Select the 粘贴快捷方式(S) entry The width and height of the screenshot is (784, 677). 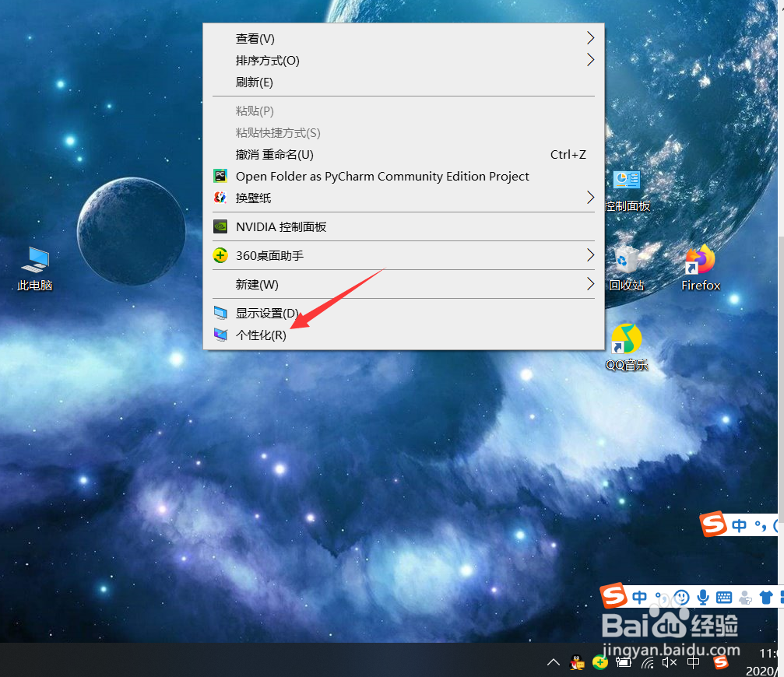[x=403, y=133]
